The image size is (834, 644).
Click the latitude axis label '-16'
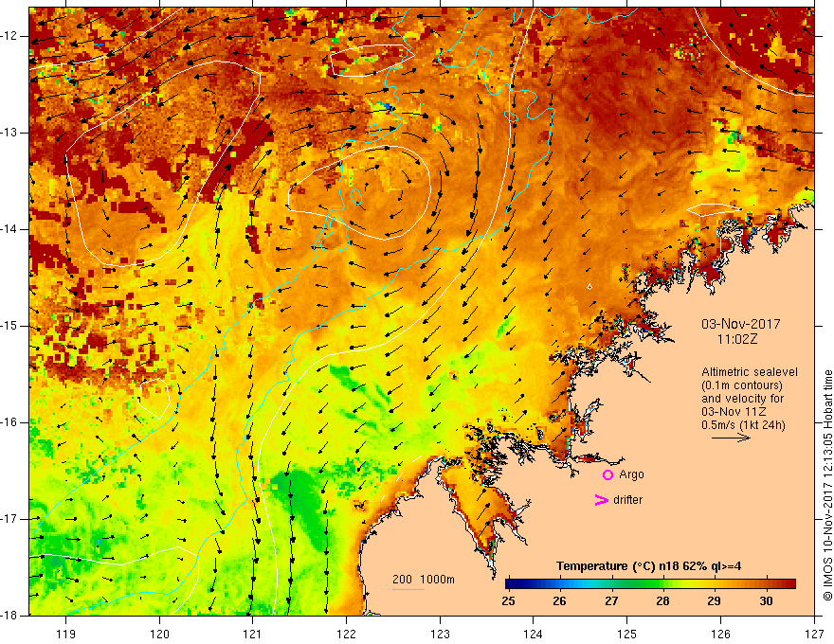pyautogui.click(x=9, y=422)
